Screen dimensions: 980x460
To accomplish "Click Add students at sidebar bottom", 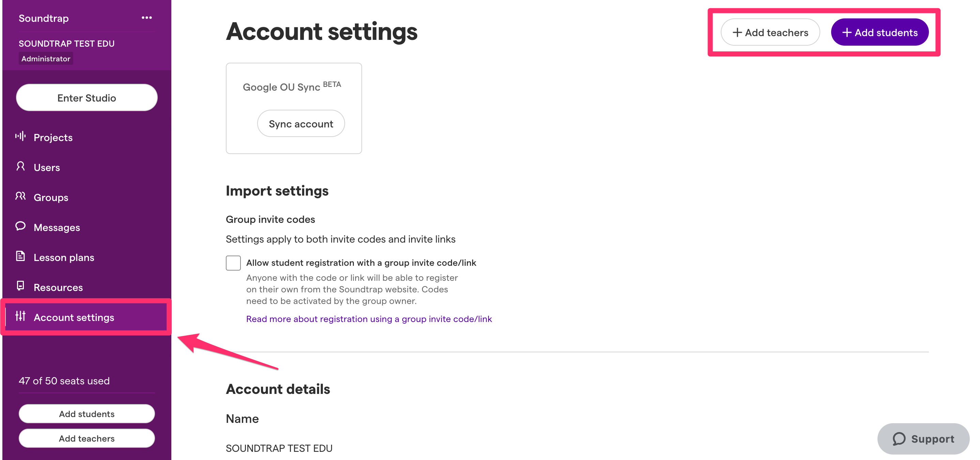I will (x=87, y=414).
